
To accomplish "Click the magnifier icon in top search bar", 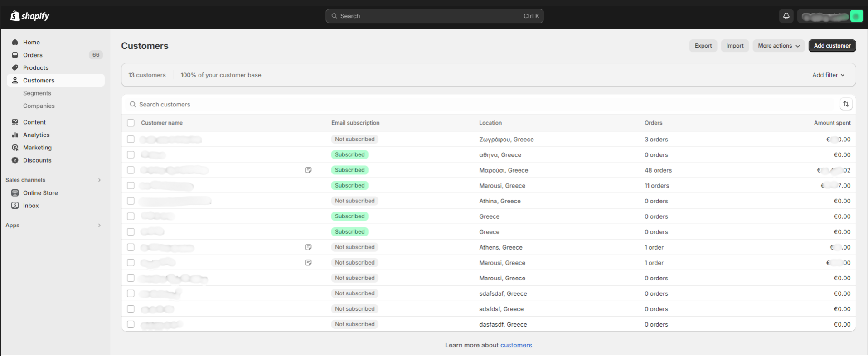I will click(334, 16).
